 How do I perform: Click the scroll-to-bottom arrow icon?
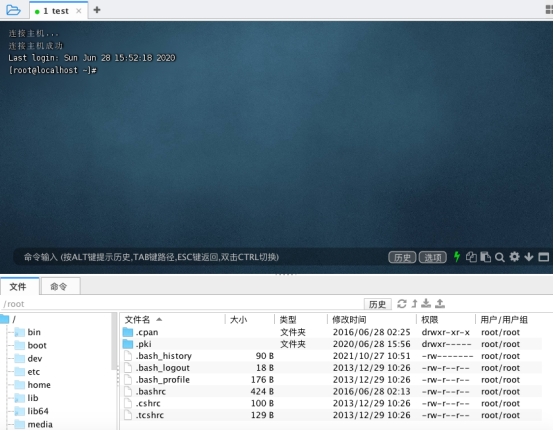(x=529, y=257)
